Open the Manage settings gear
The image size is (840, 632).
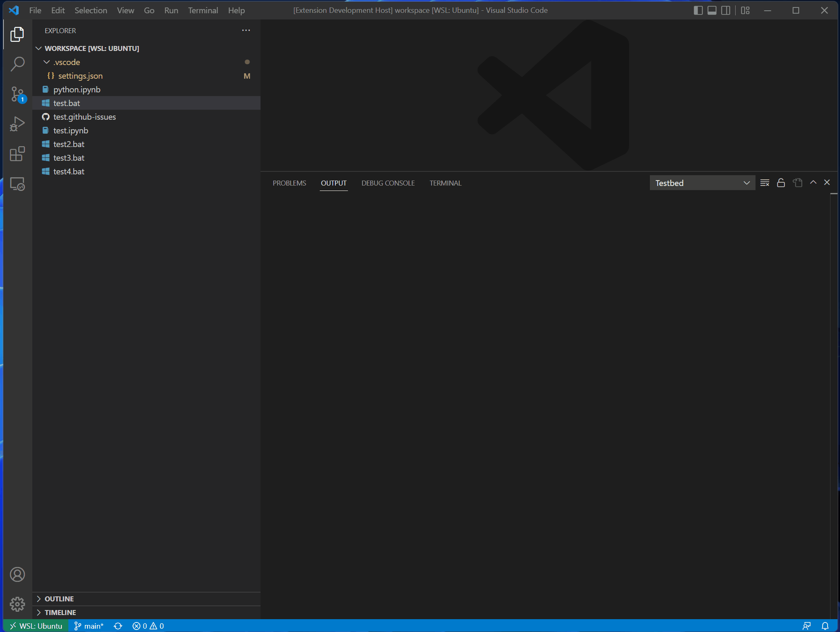pos(17,604)
